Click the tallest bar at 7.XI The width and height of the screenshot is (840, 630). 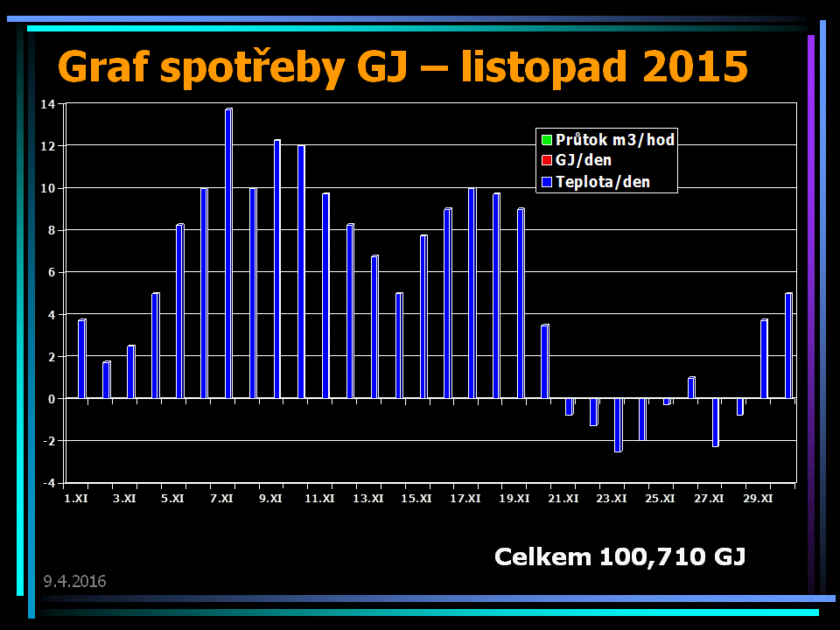pyautogui.click(x=228, y=254)
